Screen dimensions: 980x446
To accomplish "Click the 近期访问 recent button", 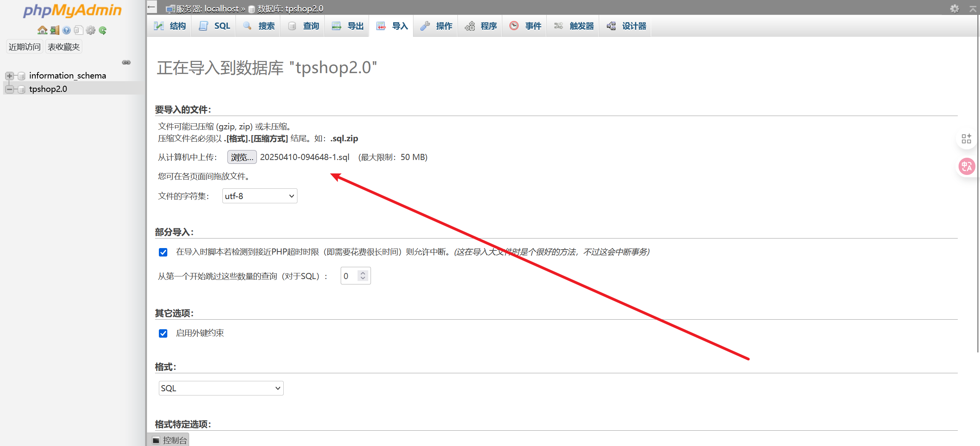I will [x=24, y=47].
